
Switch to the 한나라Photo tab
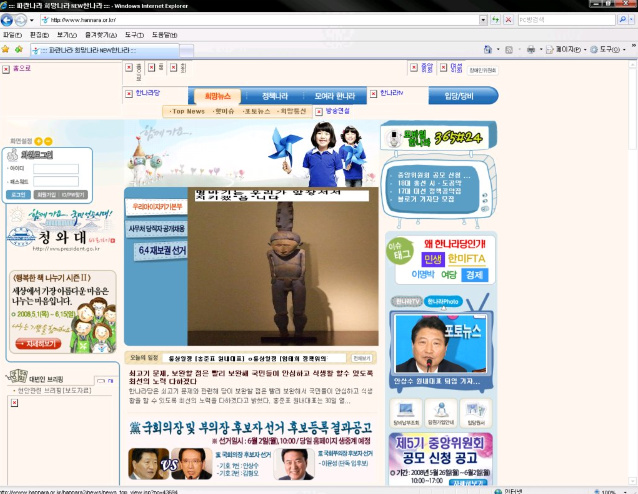[x=443, y=302]
